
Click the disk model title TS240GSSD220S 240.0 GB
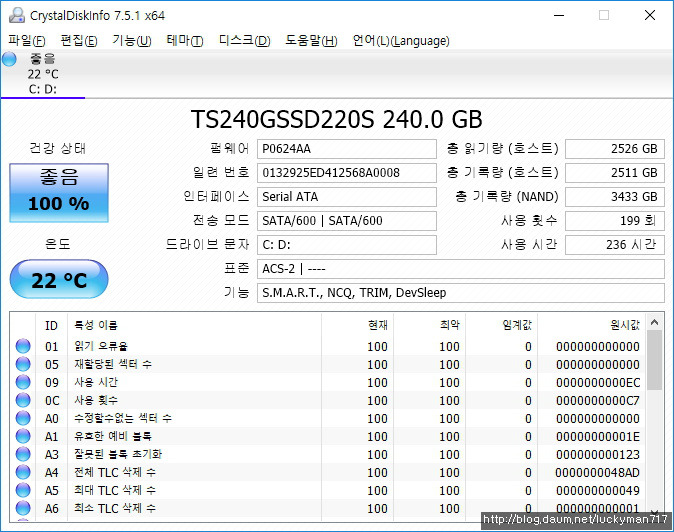point(337,119)
